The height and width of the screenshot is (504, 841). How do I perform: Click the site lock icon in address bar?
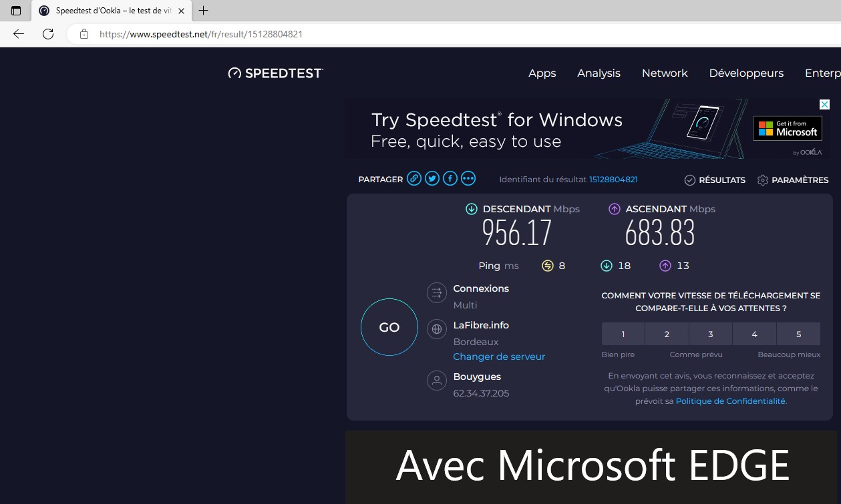pyautogui.click(x=84, y=34)
